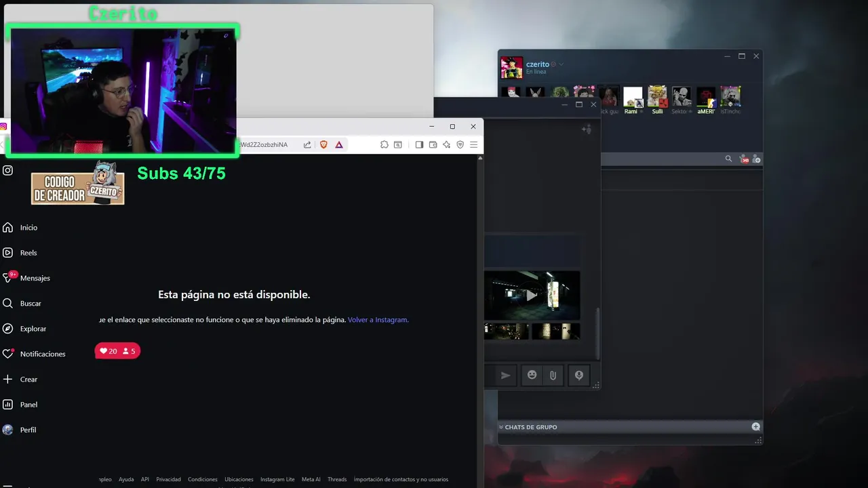Image resolution: width=868 pixels, height=488 pixels.
Task: Open lower-right image thumbnail in Steam chat
Action: coord(555,331)
